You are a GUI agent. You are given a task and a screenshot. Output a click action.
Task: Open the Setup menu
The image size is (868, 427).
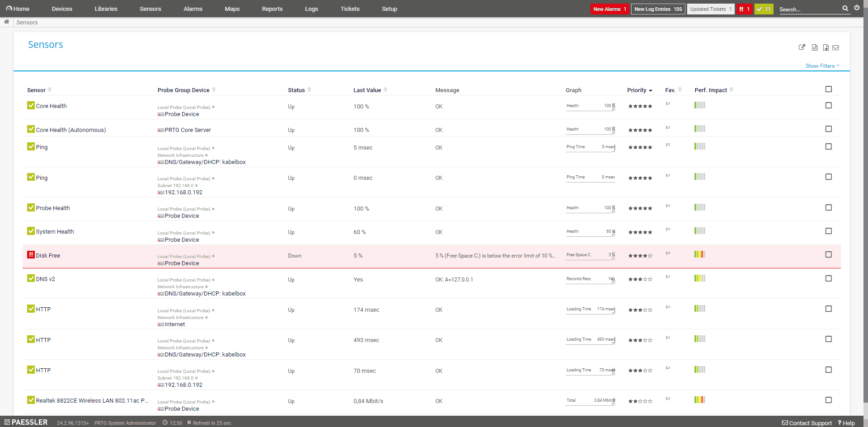tap(389, 9)
